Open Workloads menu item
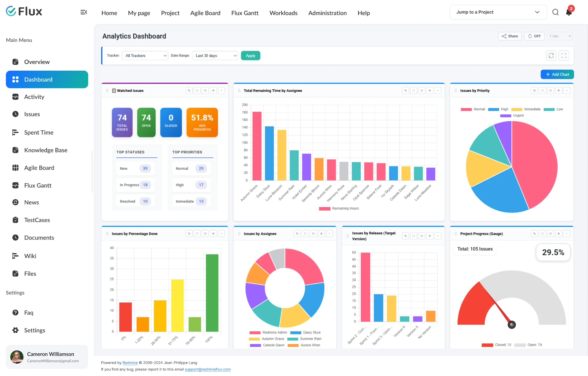This screenshot has width=588, height=376. coord(283,13)
